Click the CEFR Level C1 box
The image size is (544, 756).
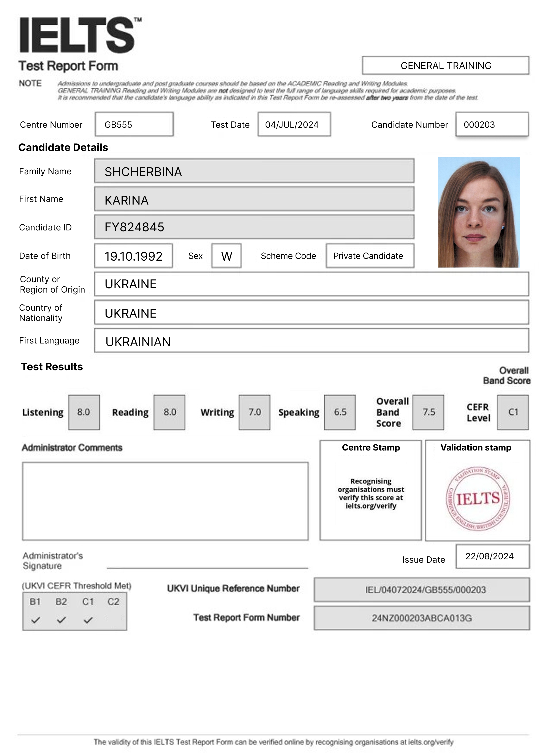click(513, 412)
